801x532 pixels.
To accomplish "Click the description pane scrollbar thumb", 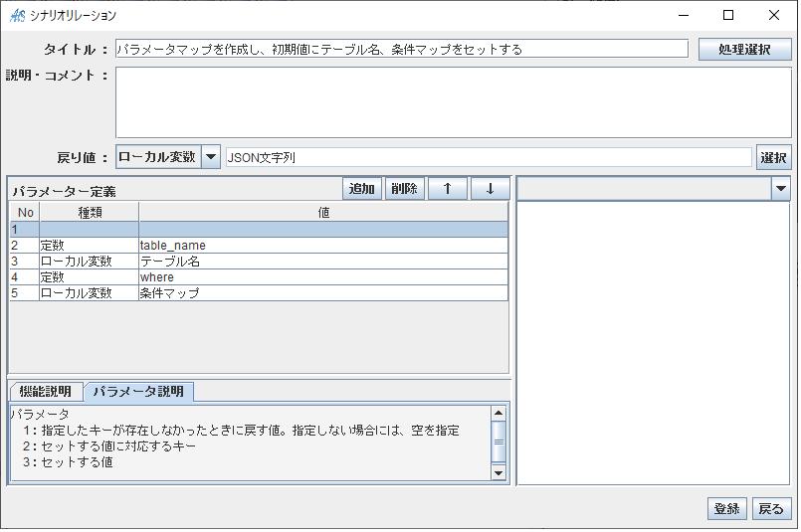I will click(499, 442).
